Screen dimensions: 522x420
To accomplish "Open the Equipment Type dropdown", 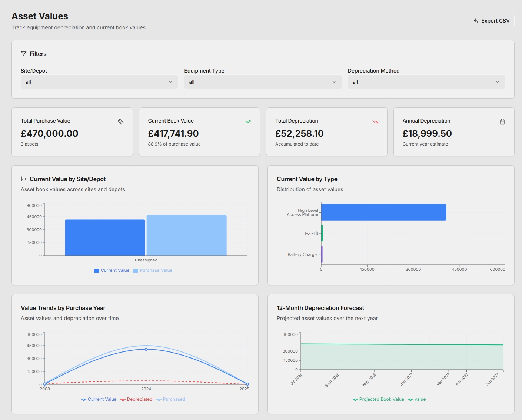I will pyautogui.click(x=263, y=82).
